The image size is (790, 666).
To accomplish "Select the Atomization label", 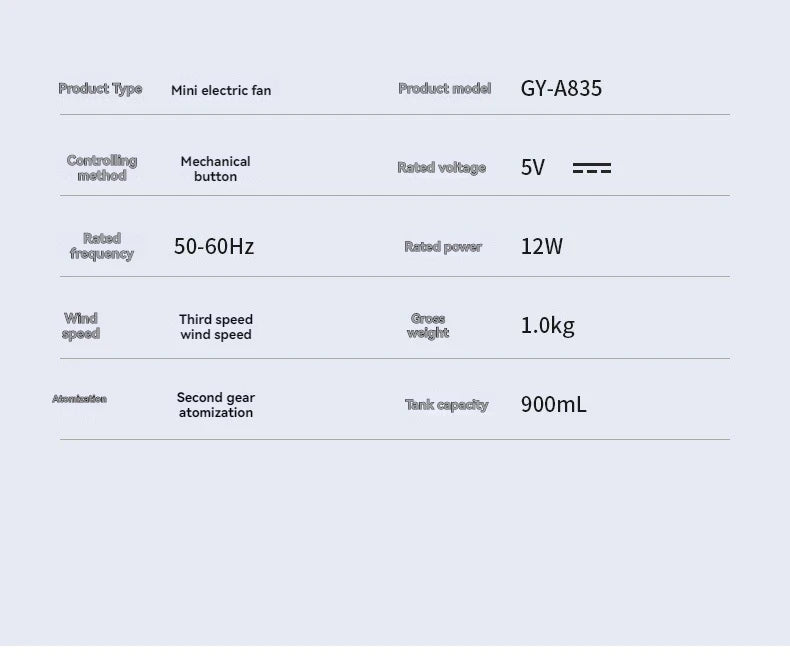I will coord(79,399).
